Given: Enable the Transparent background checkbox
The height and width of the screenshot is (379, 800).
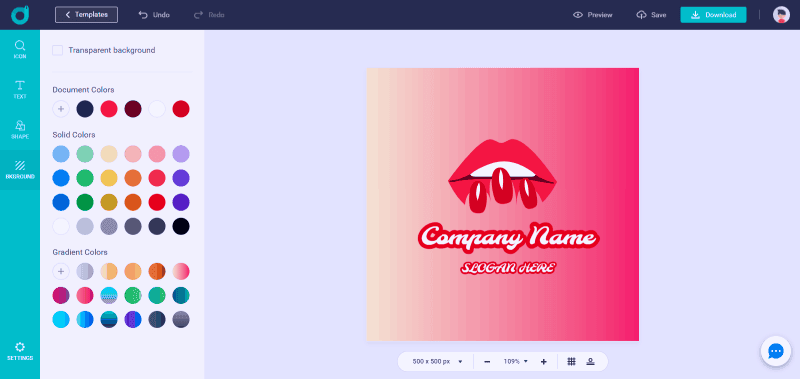Looking at the screenshot, I should (x=58, y=50).
